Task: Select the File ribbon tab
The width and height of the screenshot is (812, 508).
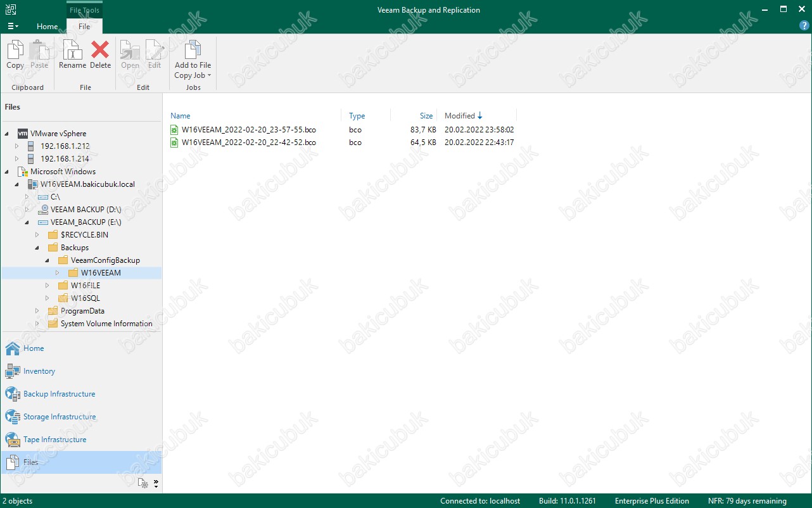Action: point(84,27)
